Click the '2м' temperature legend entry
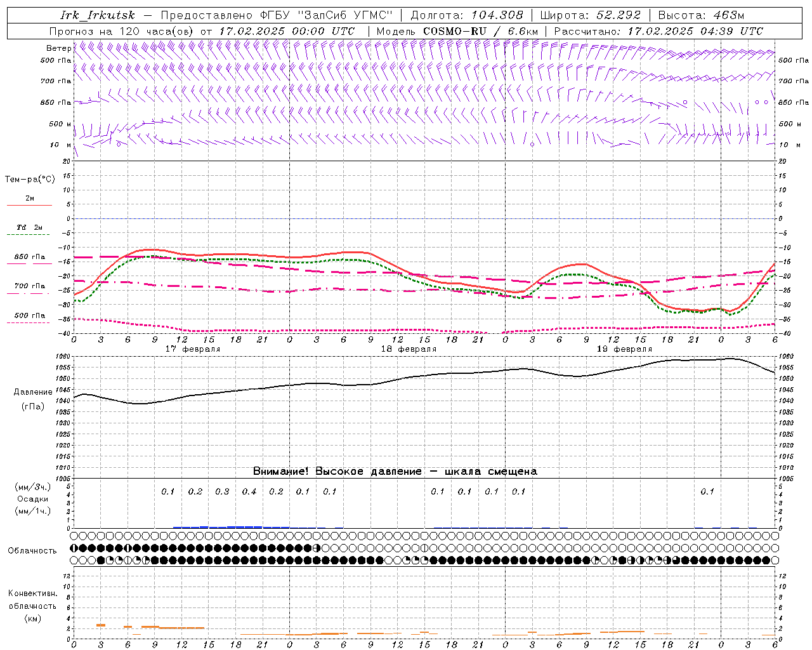Viewport: 812px width, 650px height. pos(30,199)
